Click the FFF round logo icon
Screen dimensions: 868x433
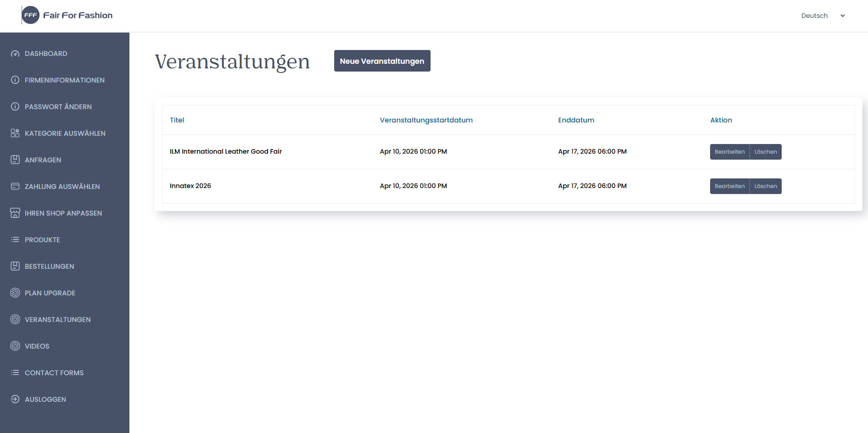click(x=31, y=15)
